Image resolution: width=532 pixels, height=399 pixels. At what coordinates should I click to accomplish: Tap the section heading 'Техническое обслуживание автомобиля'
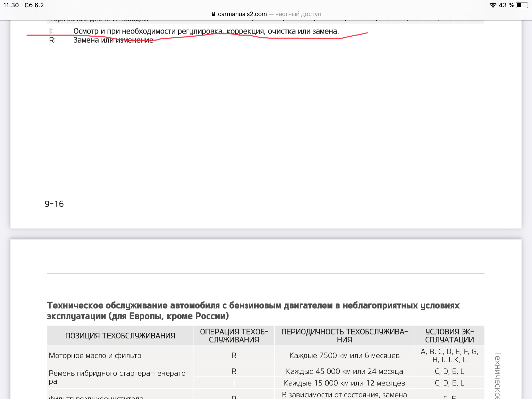pos(253,311)
